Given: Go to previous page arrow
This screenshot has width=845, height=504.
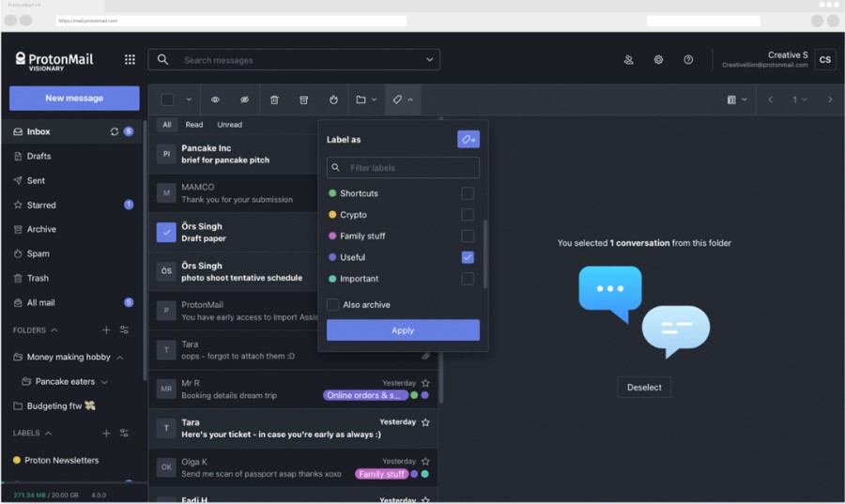Looking at the screenshot, I should [770, 99].
